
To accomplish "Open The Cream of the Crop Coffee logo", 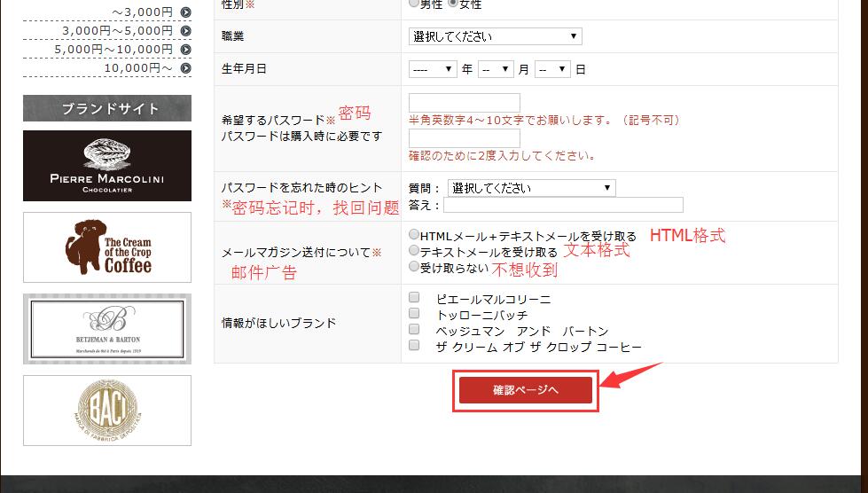I will (x=106, y=247).
